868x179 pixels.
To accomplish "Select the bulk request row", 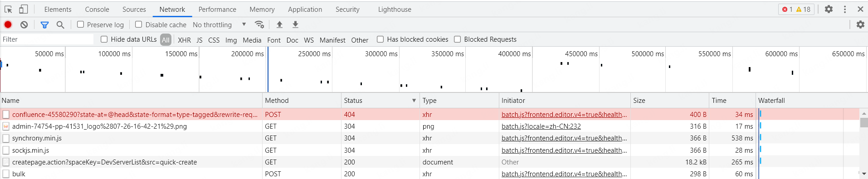I will (x=429, y=174).
